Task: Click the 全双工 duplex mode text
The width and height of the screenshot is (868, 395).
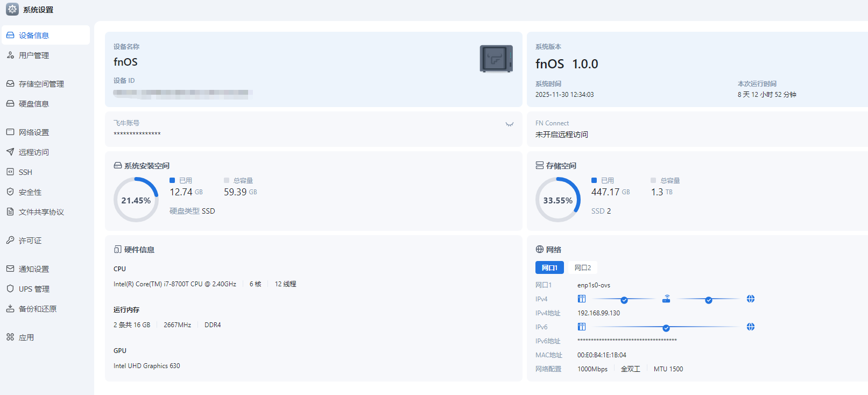Action: click(631, 369)
